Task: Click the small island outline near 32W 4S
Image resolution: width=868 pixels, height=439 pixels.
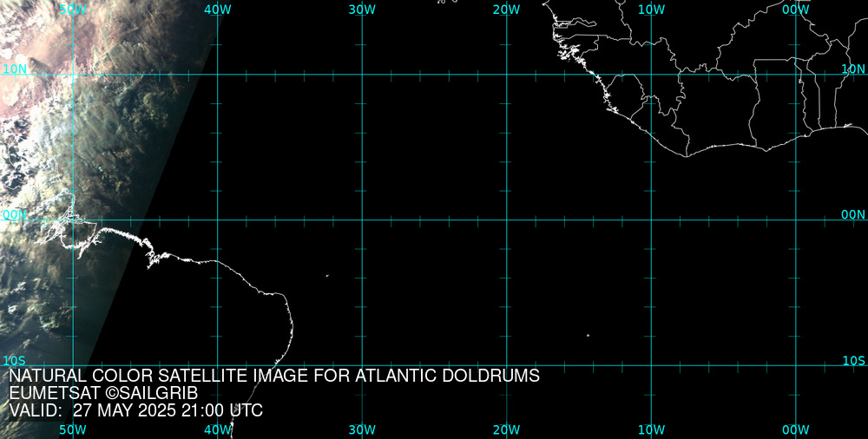Action: click(x=327, y=276)
